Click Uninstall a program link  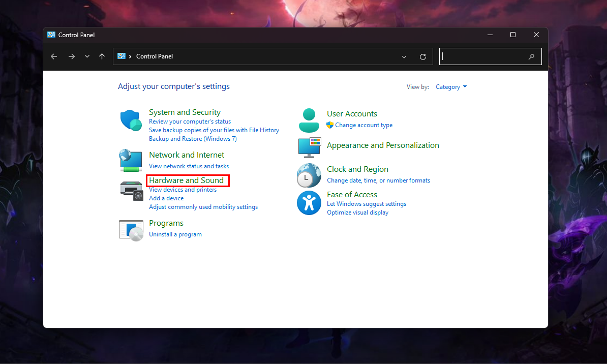(175, 234)
